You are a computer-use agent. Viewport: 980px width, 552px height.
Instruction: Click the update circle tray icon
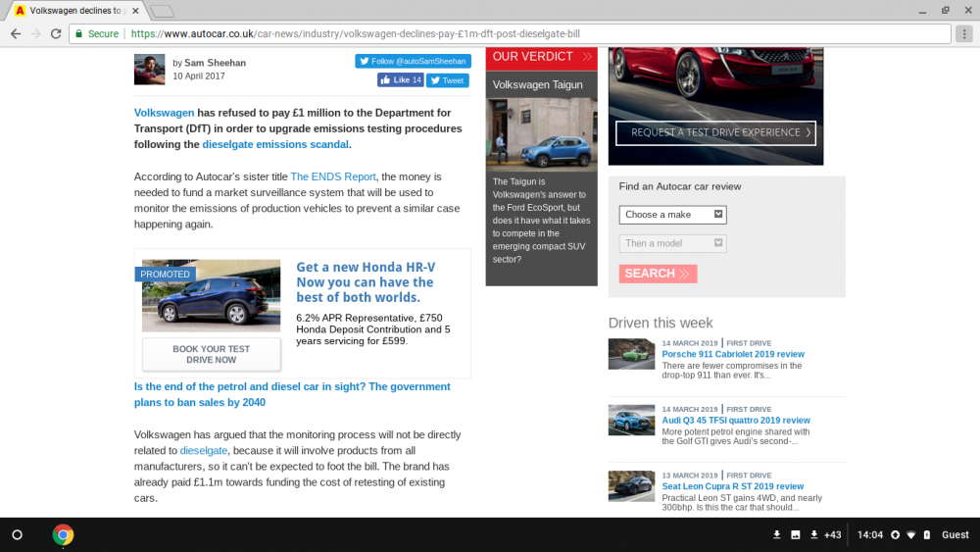pyautogui.click(x=895, y=535)
